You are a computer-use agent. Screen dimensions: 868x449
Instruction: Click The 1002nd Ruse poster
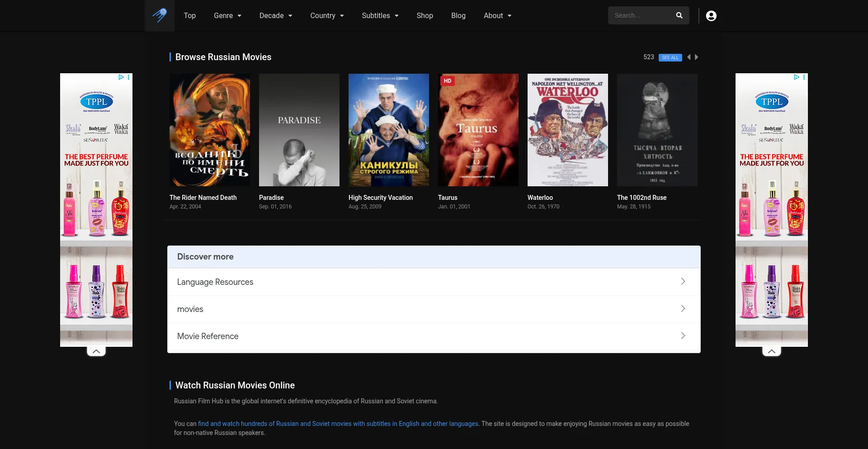[x=657, y=130]
